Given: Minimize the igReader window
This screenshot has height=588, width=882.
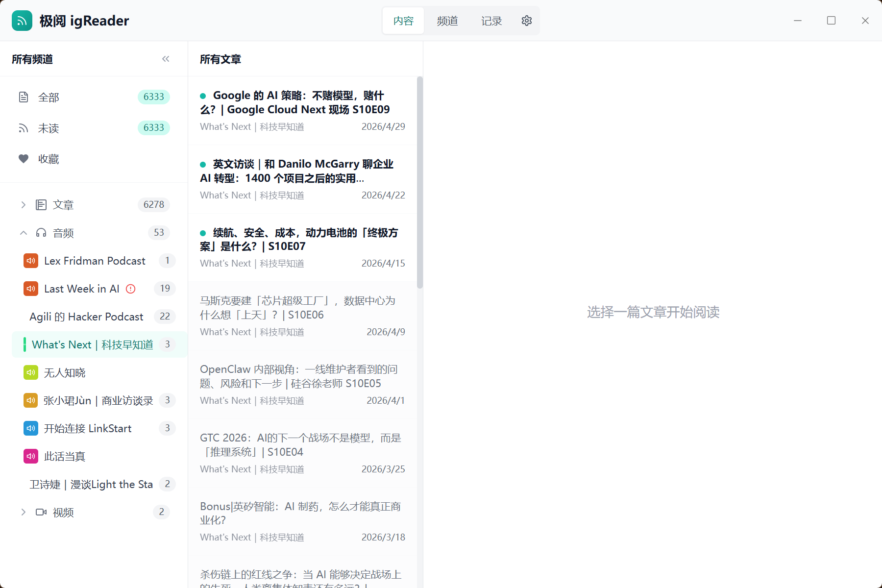Looking at the screenshot, I should 798,21.
